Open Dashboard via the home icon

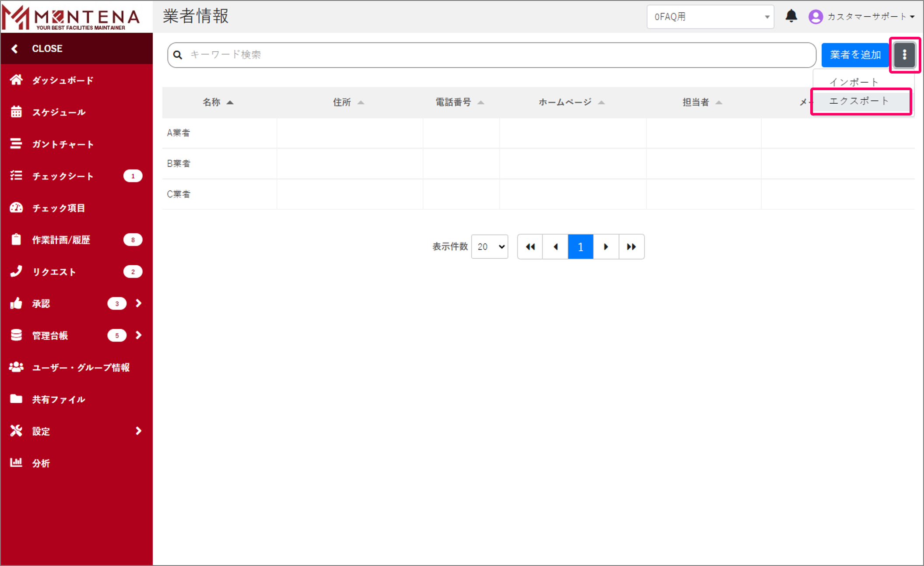point(16,80)
